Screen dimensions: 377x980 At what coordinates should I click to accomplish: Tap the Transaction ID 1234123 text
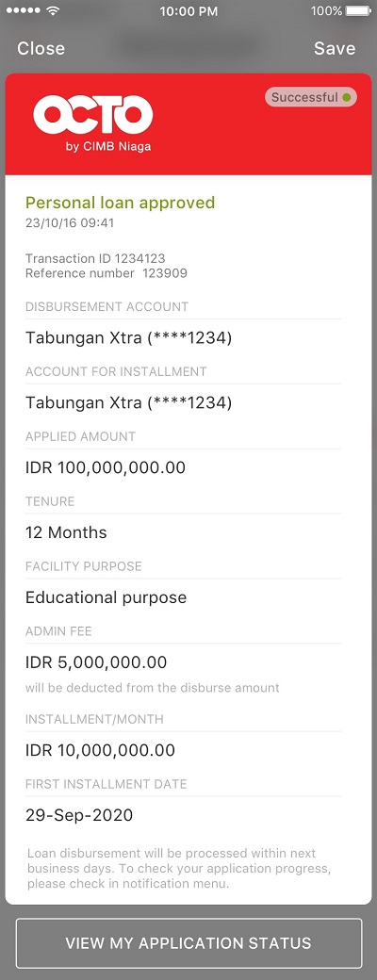click(95, 258)
